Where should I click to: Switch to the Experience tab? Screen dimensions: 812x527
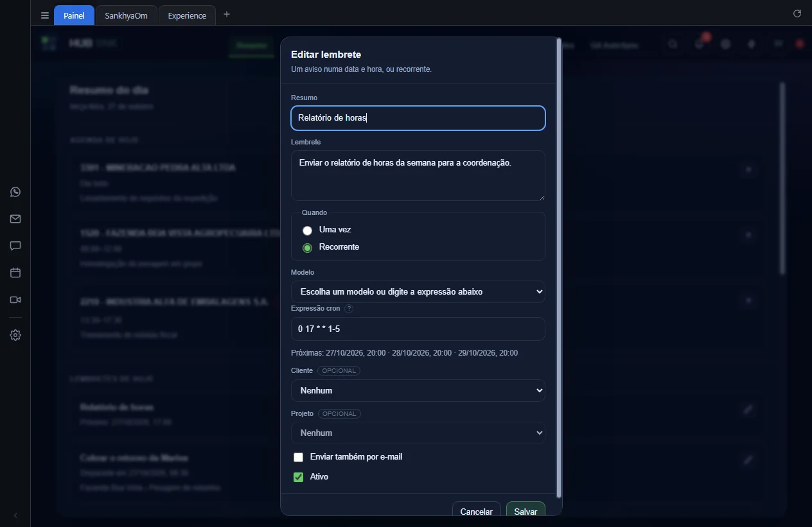187,15
